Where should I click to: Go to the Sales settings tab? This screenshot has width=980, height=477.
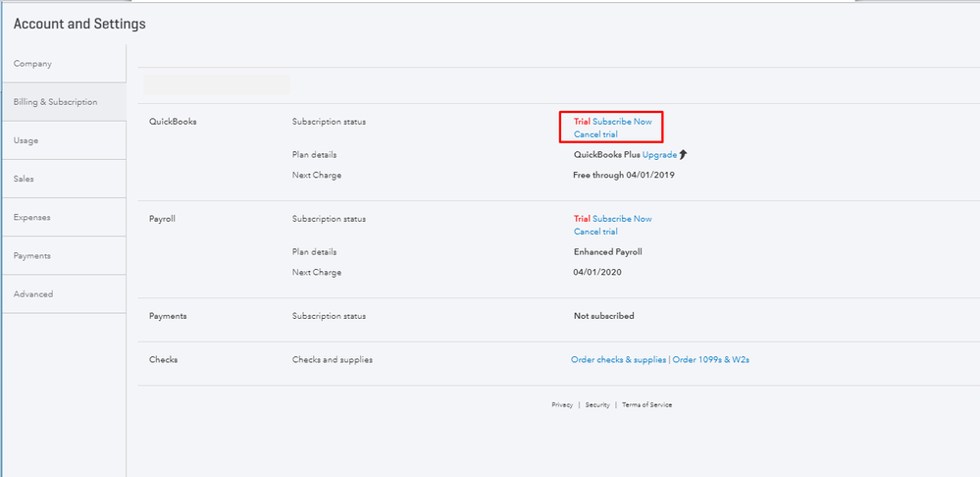(25, 179)
